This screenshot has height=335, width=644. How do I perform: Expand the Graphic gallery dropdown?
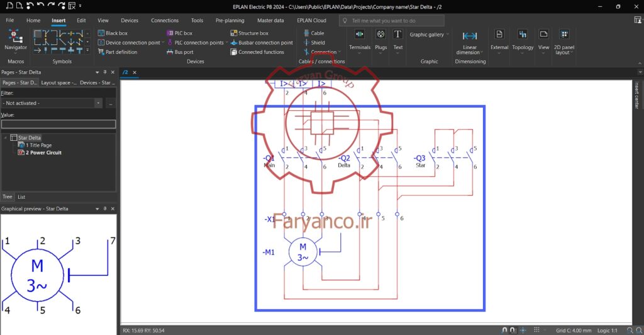pyautogui.click(x=448, y=35)
